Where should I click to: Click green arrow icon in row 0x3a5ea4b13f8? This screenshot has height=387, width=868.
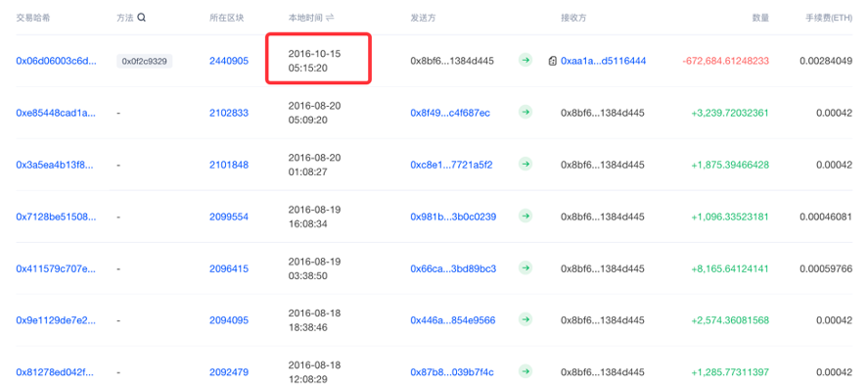tap(525, 165)
